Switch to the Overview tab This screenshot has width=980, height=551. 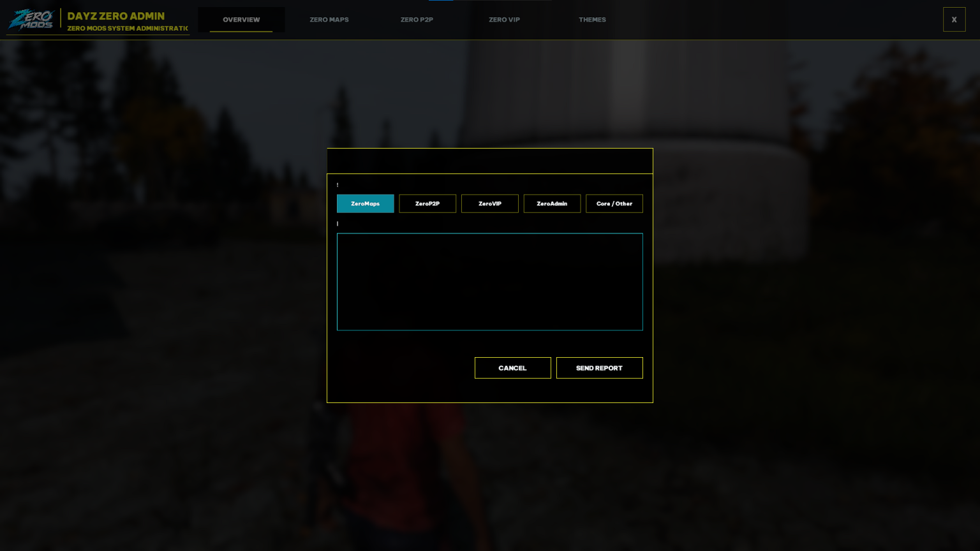click(x=241, y=20)
